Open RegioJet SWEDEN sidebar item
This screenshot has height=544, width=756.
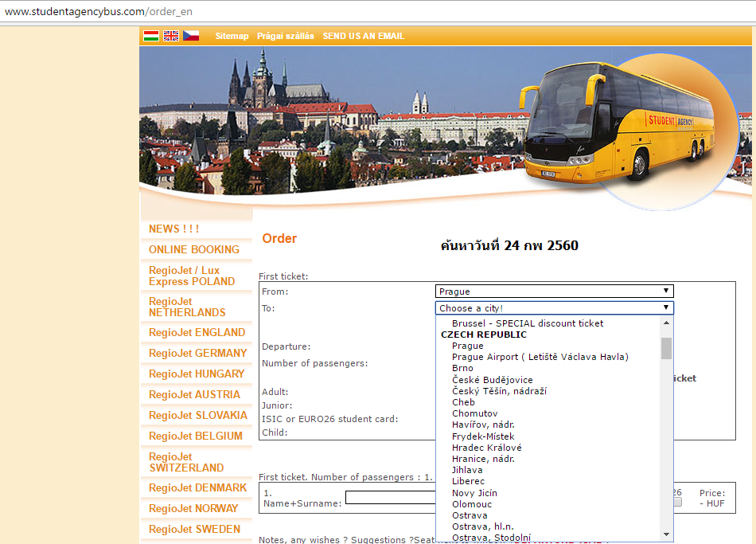tap(194, 530)
